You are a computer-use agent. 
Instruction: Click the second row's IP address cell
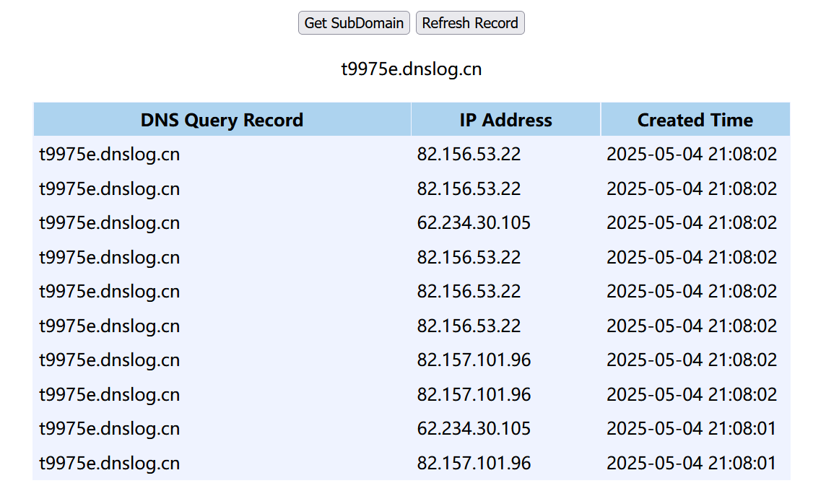469,189
